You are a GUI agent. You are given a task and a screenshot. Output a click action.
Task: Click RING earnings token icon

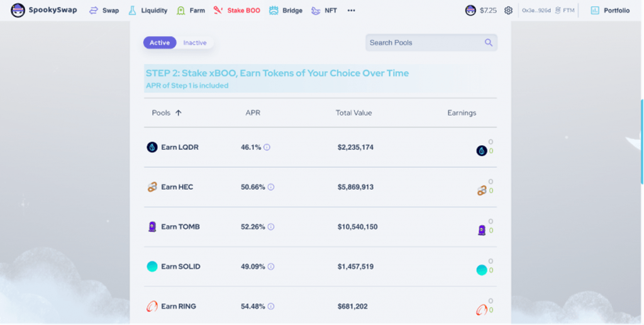(x=482, y=310)
